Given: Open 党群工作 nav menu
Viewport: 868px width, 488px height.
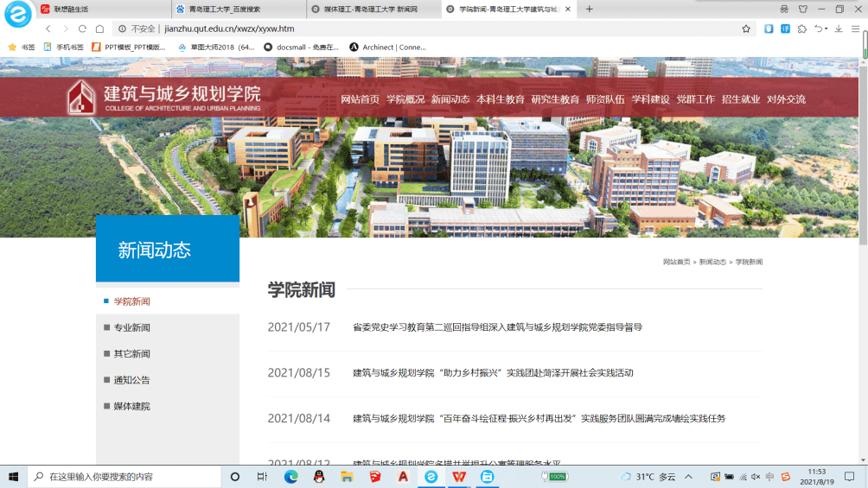Looking at the screenshot, I should pyautogui.click(x=696, y=99).
